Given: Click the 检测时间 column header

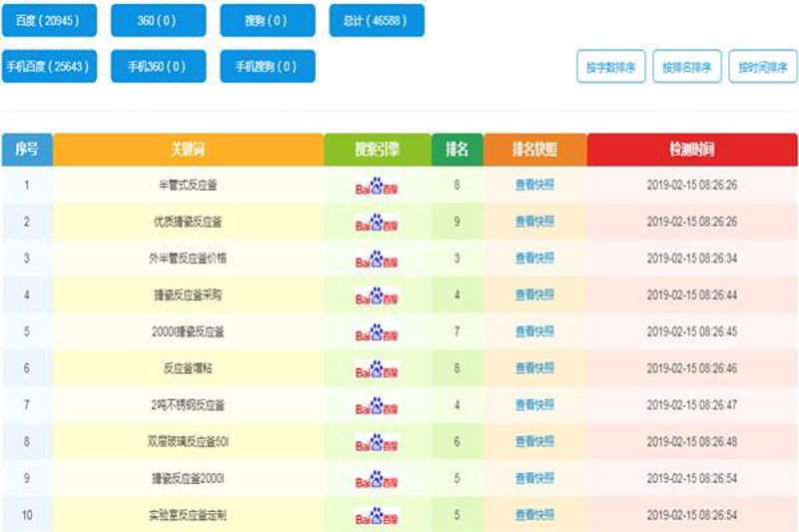Looking at the screenshot, I should 692,150.
